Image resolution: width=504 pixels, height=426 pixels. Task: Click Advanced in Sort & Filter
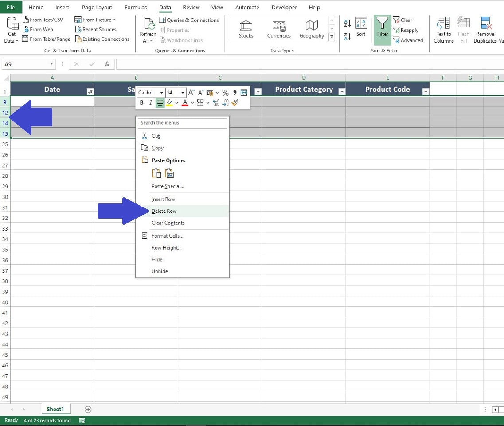pyautogui.click(x=408, y=40)
